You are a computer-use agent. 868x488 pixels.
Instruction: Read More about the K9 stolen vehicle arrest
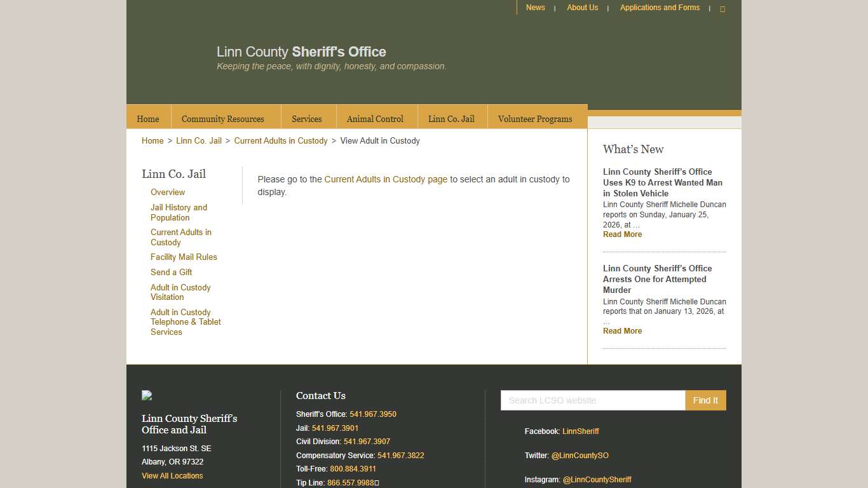click(622, 234)
